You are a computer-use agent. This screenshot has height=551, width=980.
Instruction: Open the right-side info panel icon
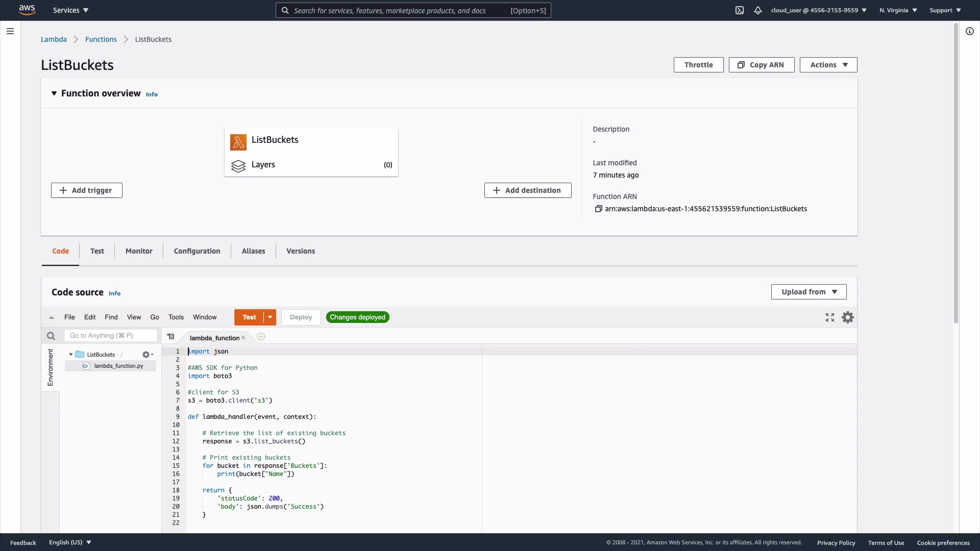point(970,31)
